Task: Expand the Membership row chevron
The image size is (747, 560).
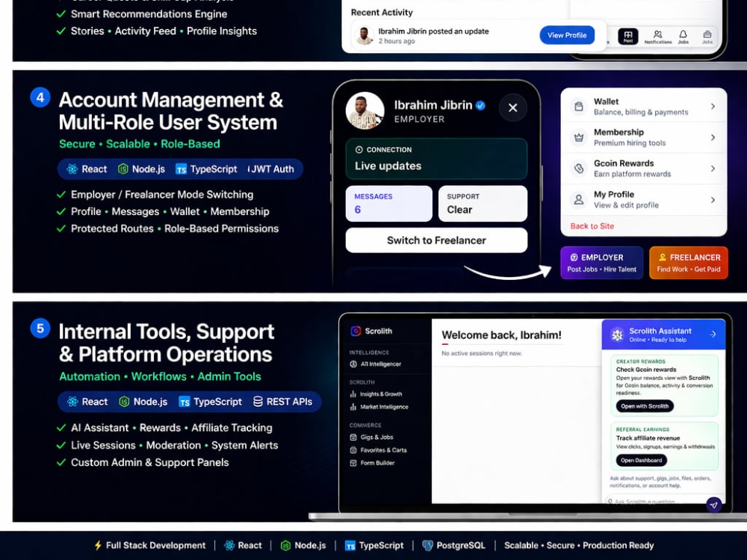Action: click(x=713, y=137)
